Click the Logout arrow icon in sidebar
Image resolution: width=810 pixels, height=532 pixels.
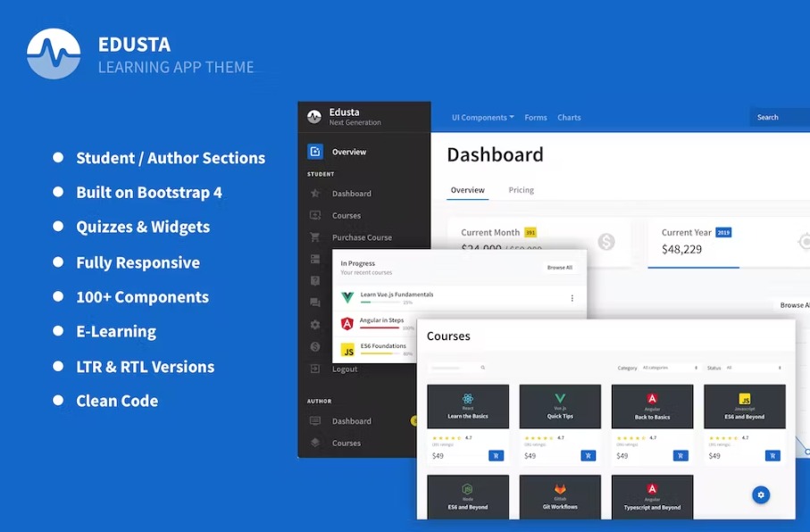click(x=315, y=369)
